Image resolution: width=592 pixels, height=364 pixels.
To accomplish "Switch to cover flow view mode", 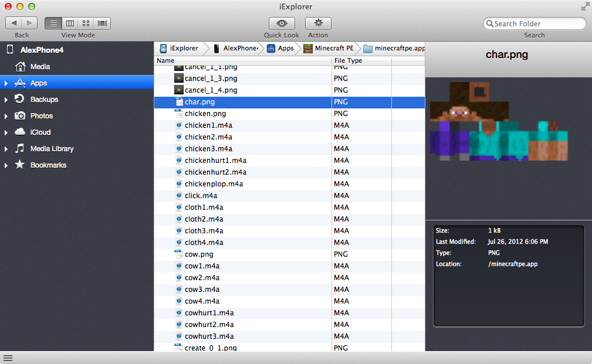I will [103, 23].
